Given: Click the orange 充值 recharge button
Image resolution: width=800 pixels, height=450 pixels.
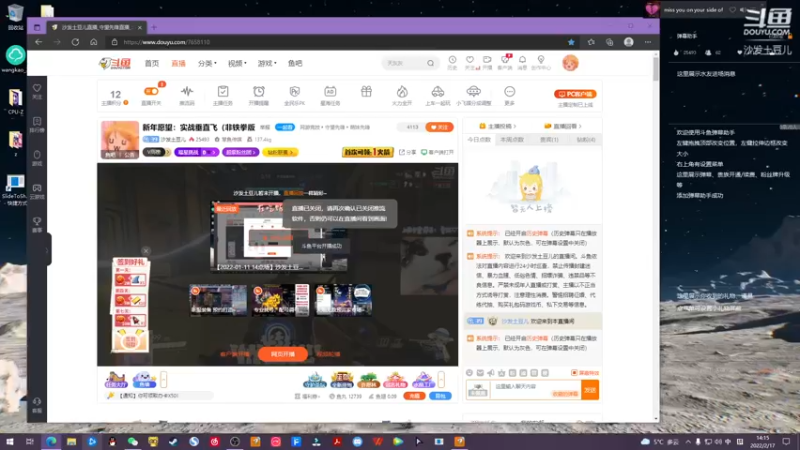Looking at the screenshot, I should 414,396.
